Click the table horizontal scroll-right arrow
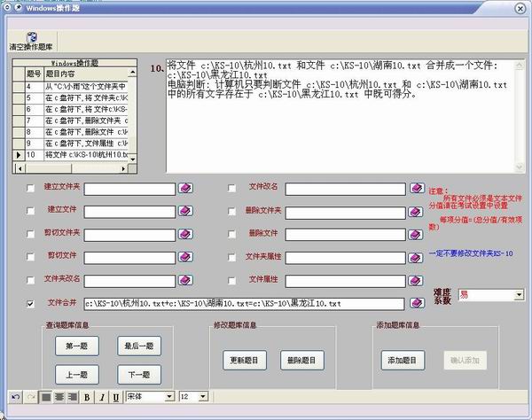Viewport: 532px width, 420px height. click(124, 168)
